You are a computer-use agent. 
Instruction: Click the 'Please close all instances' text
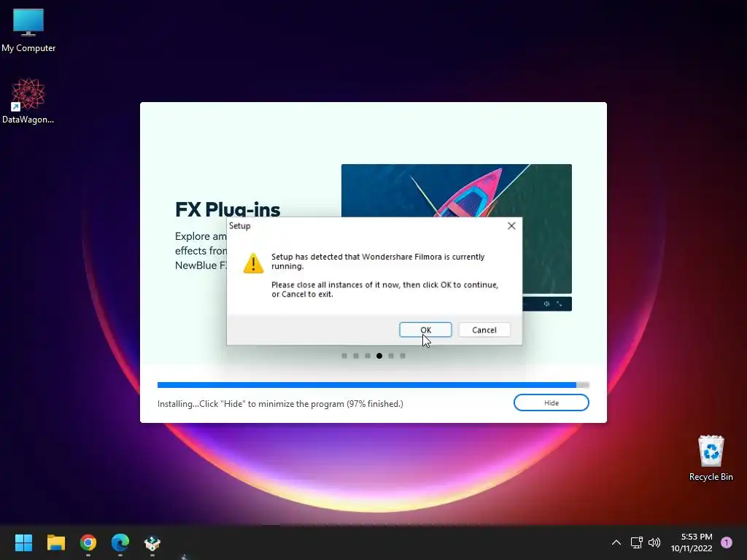click(385, 289)
